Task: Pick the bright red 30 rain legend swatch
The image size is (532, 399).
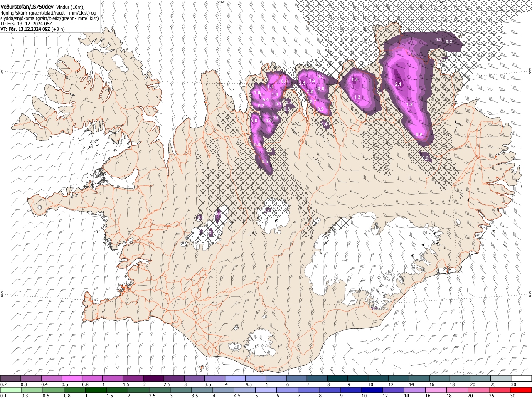Action: [x=521, y=390]
